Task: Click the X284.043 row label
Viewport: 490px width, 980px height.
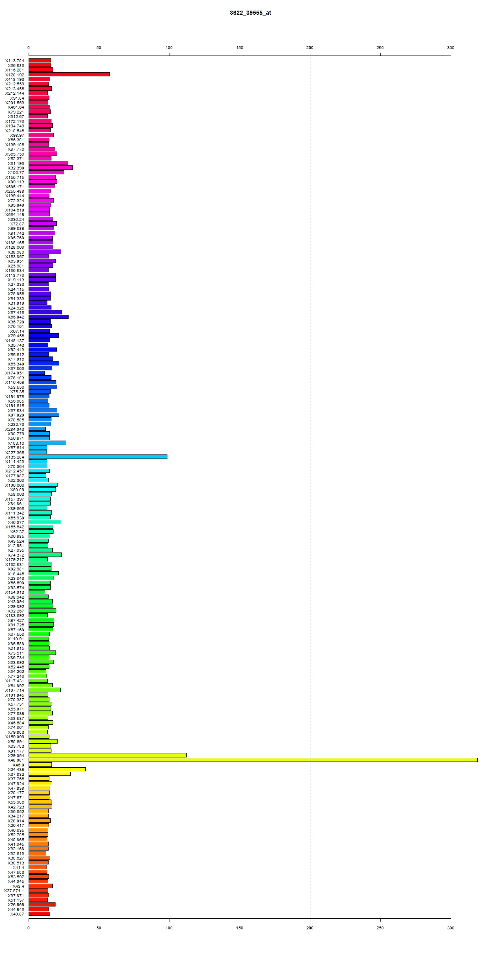Action: (x=15, y=429)
